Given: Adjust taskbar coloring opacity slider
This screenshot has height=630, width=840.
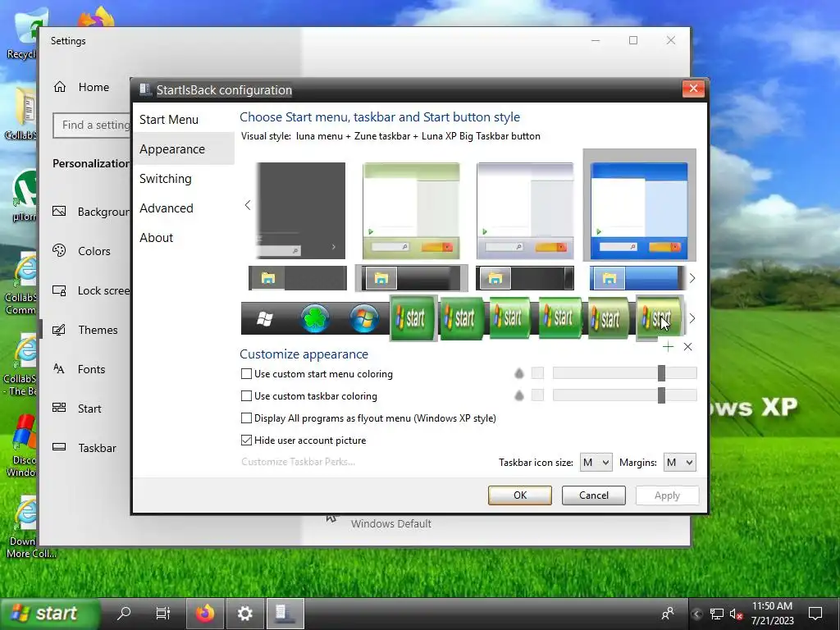Looking at the screenshot, I should [624, 395].
